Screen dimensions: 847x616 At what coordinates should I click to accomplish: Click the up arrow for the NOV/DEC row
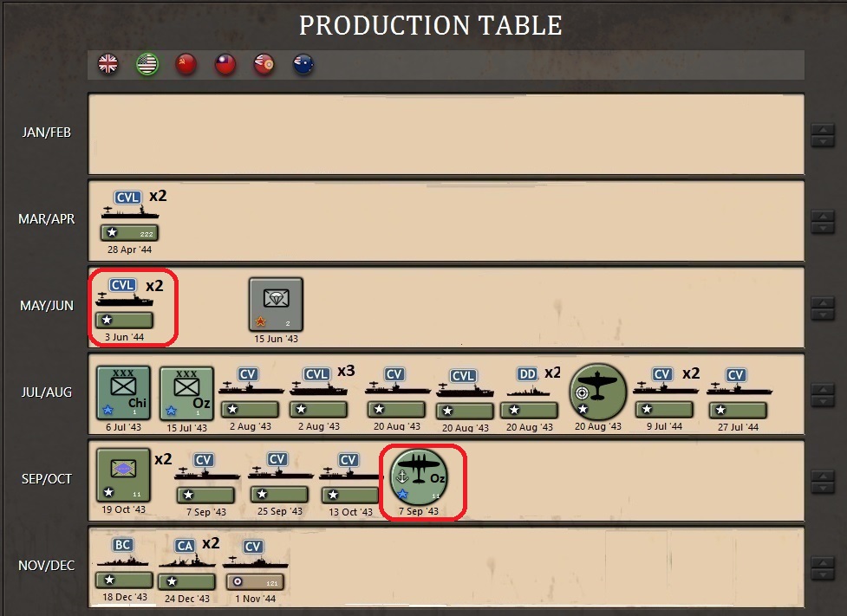(823, 563)
